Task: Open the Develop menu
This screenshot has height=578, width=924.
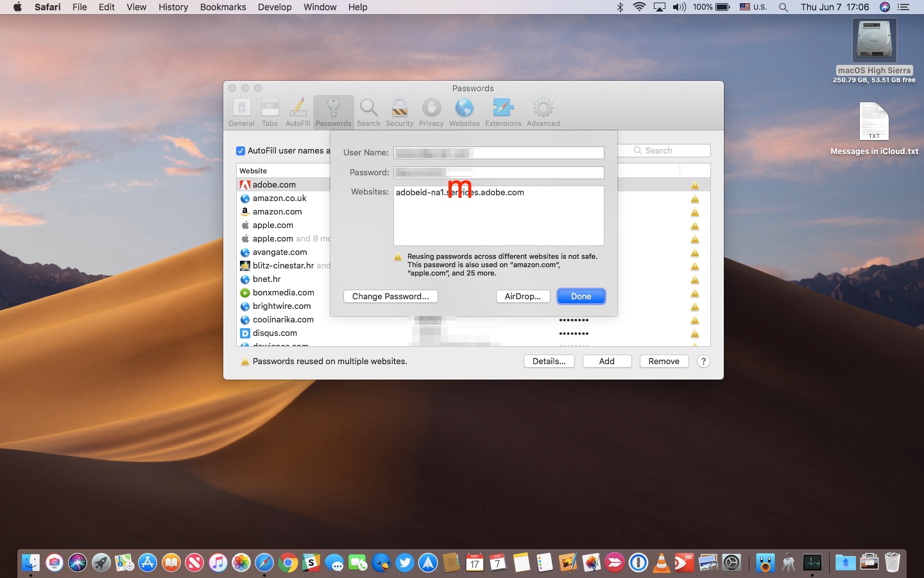Action: click(x=275, y=7)
